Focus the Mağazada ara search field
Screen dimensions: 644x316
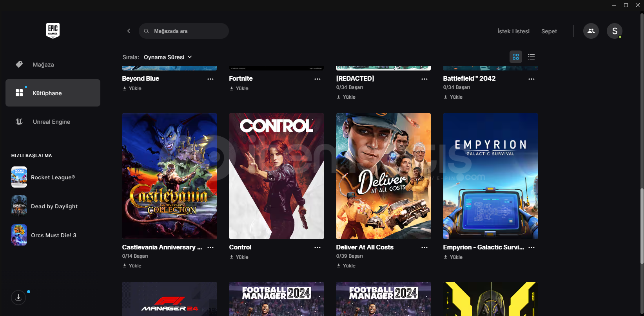(184, 31)
